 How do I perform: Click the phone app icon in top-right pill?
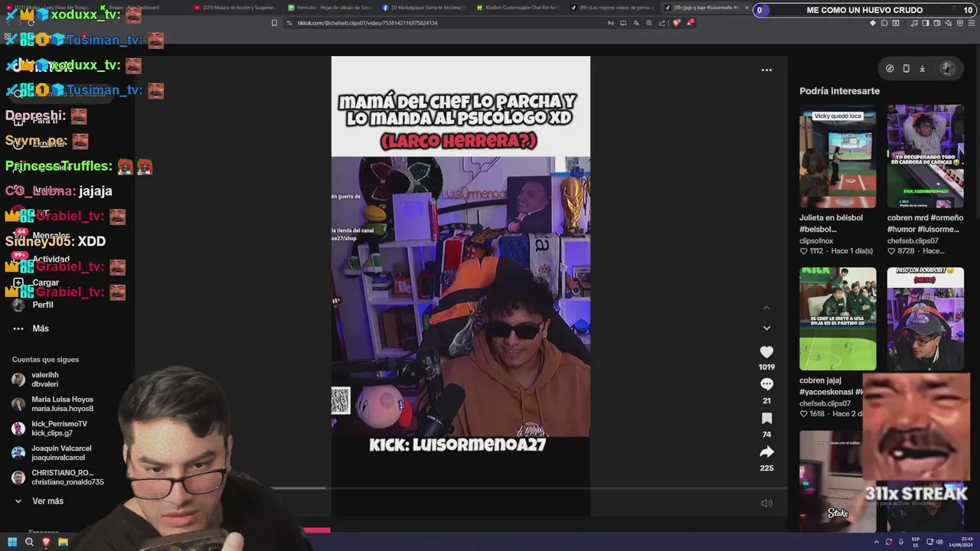(x=906, y=68)
